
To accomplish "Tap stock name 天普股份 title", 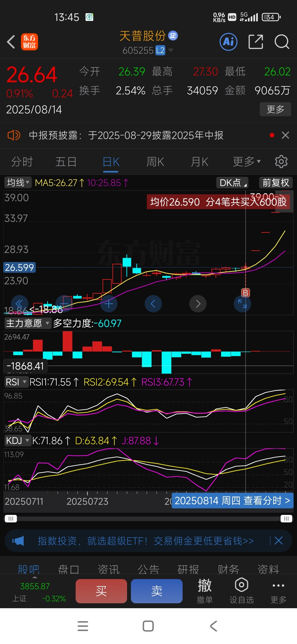I will (142, 36).
